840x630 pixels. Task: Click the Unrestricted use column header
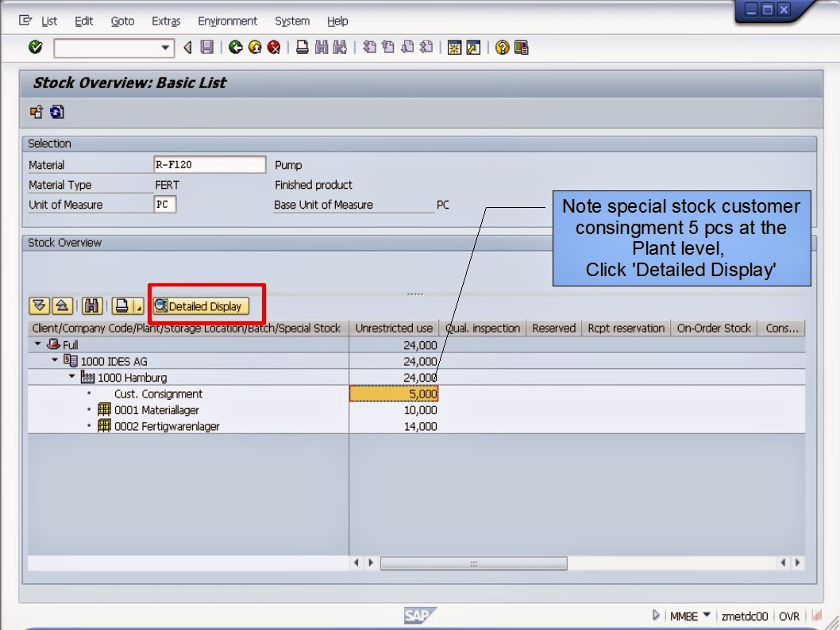click(x=394, y=328)
